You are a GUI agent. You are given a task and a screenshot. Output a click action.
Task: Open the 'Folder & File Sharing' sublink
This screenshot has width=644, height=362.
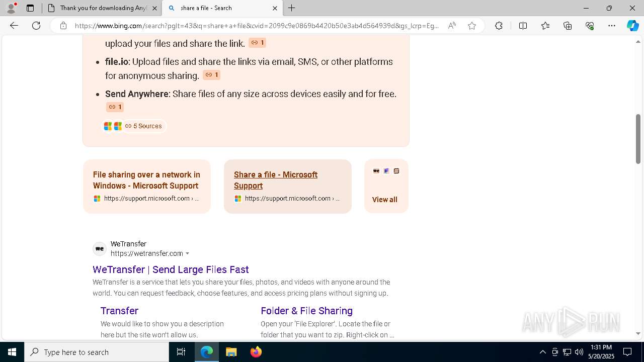[x=306, y=311]
